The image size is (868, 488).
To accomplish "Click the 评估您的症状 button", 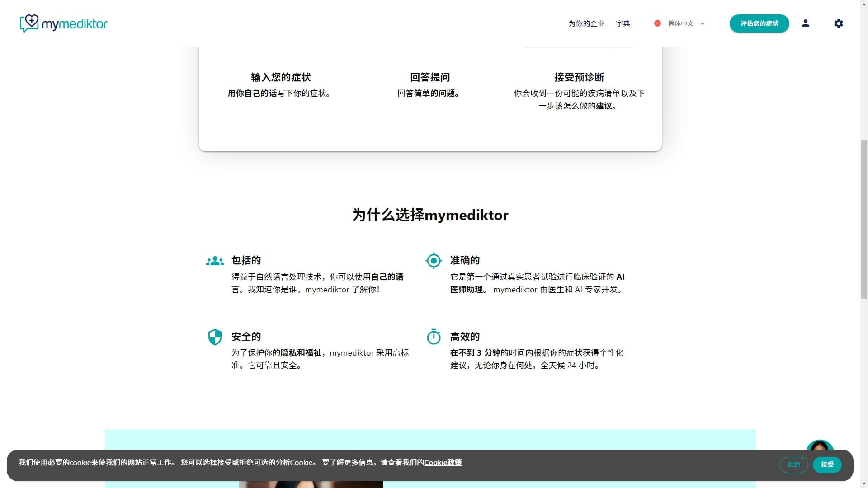I will coord(759,23).
